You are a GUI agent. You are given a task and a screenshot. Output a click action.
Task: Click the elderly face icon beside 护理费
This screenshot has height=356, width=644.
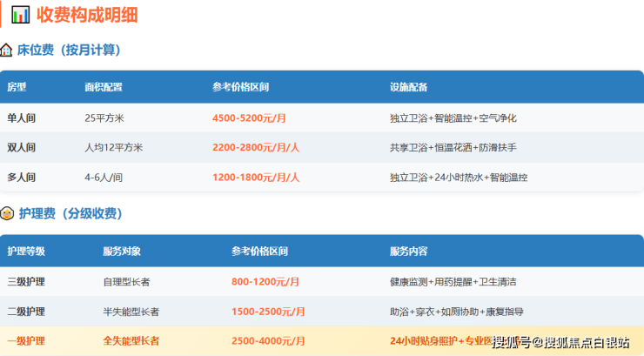[x=7, y=213]
